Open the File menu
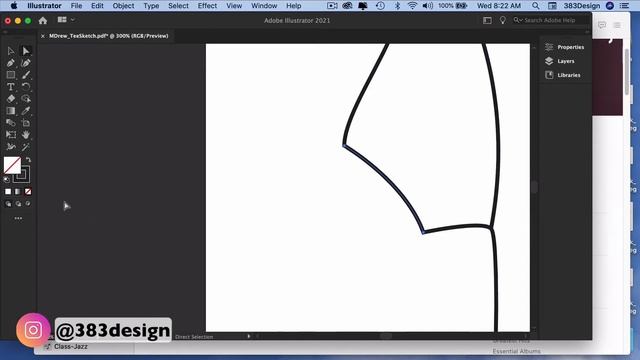640x360 pixels. point(76,6)
